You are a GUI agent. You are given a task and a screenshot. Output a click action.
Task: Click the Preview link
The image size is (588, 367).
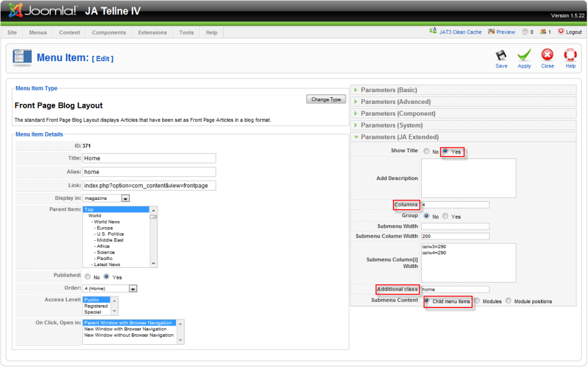(x=506, y=32)
